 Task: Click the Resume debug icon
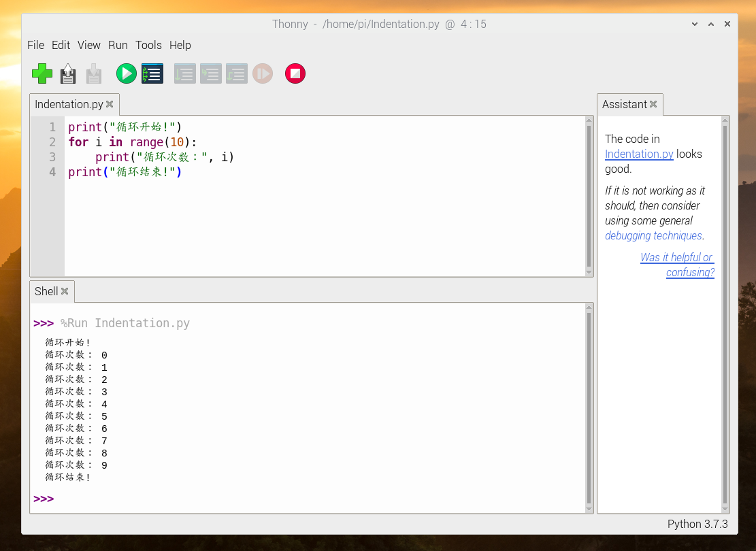263,73
